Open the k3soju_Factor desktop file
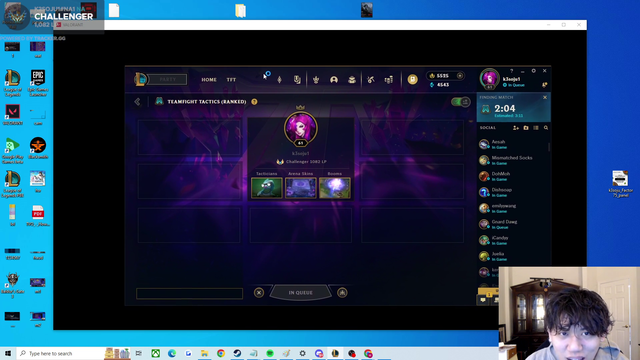 point(620,183)
